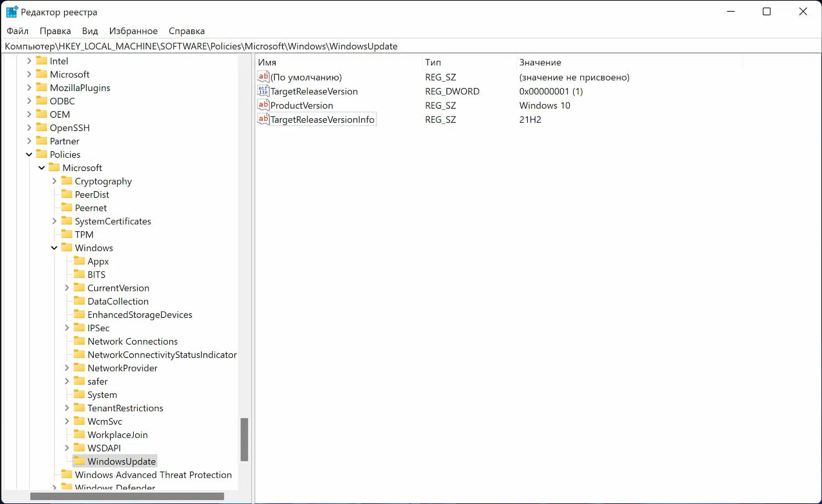Open the Справка menu
822x504 pixels.
pos(186,31)
